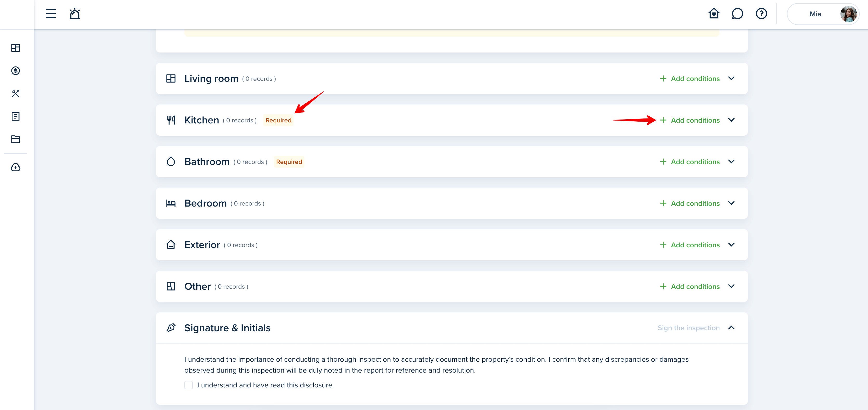Collapse the Signature & Initials section
This screenshot has width=868, height=410.
pyautogui.click(x=731, y=328)
